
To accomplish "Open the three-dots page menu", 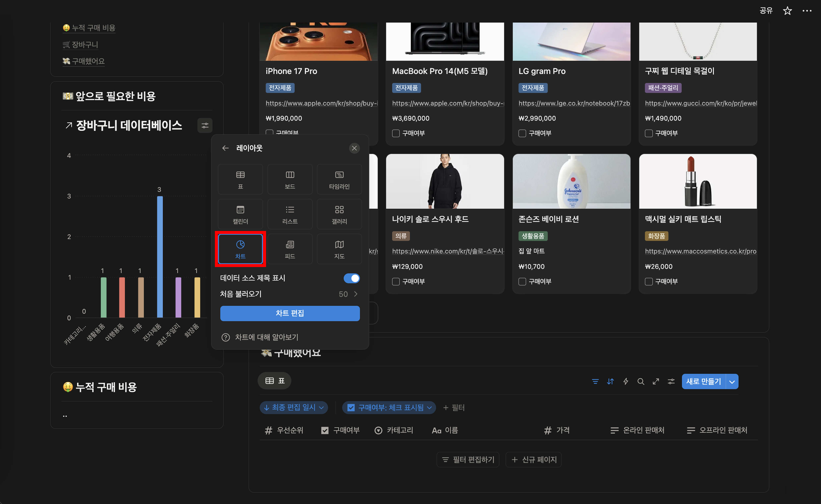I will coord(807,11).
